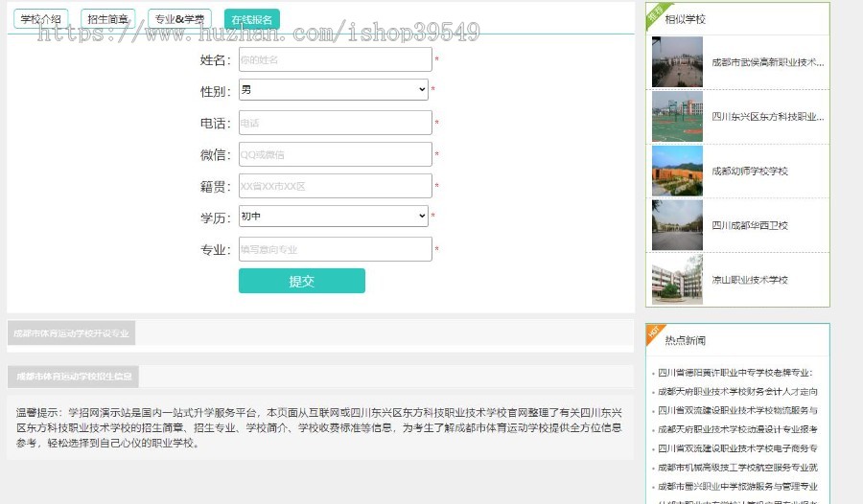Open news 成都天府职业技术学校动漫设计专业报考
Screen dimensions: 863x504
(737, 429)
